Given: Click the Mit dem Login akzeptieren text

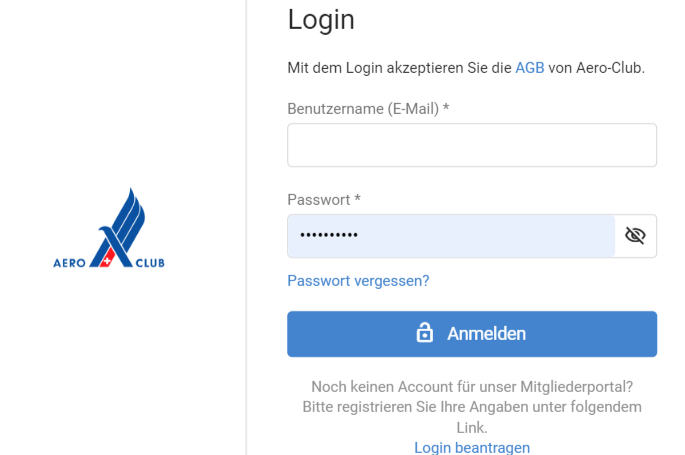Looking at the screenshot, I should point(399,68).
